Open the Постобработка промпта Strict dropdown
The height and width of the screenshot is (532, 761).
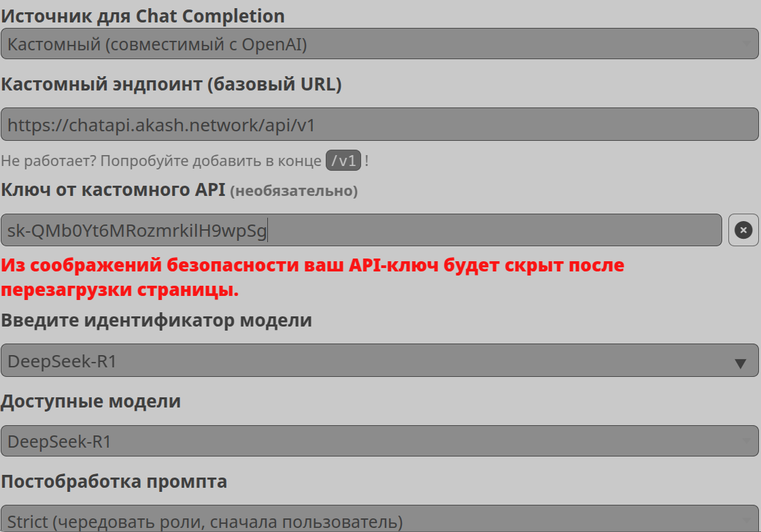(x=379, y=519)
